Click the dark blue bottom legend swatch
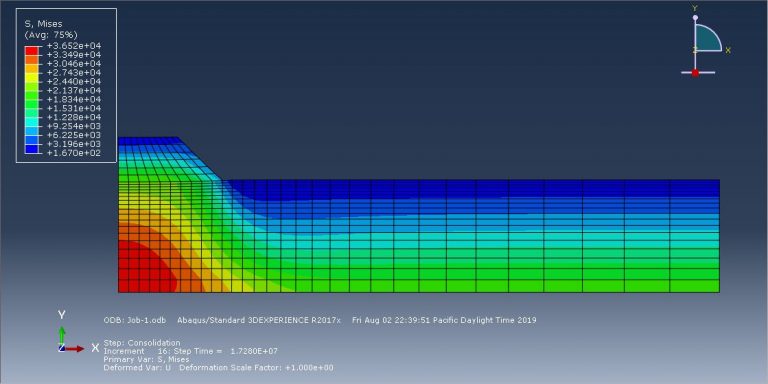Image resolution: width=768 pixels, height=384 pixels. click(31, 149)
